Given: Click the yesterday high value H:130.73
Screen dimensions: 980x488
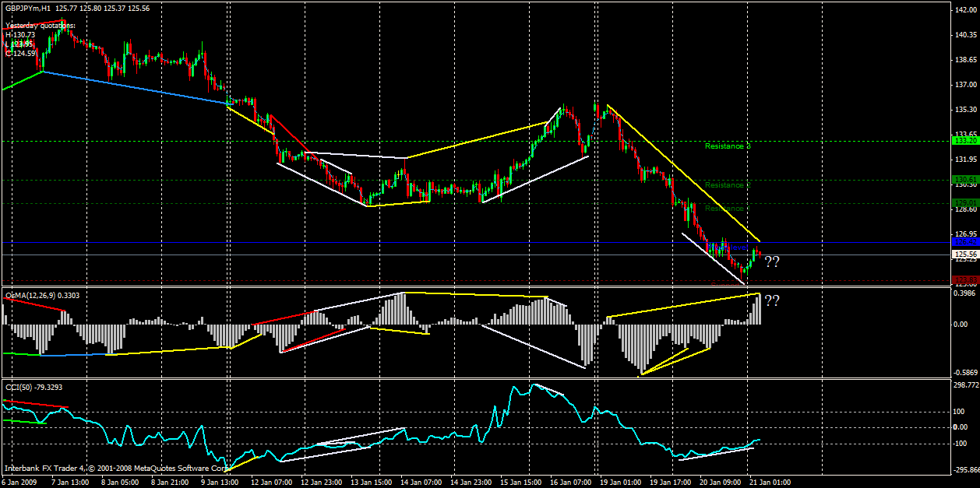Looking at the screenshot, I should 19,34.
